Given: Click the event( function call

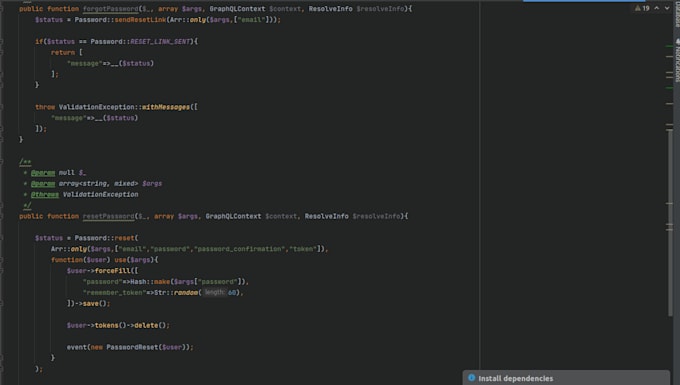Looking at the screenshot, I should (78, 347).
